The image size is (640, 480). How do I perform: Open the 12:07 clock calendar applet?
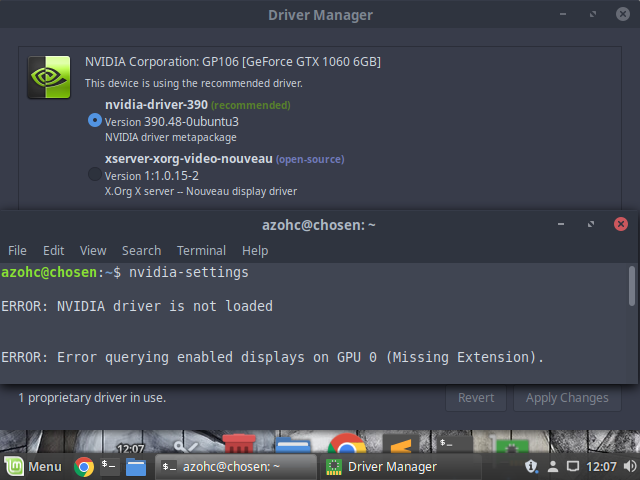coord(601,467)
